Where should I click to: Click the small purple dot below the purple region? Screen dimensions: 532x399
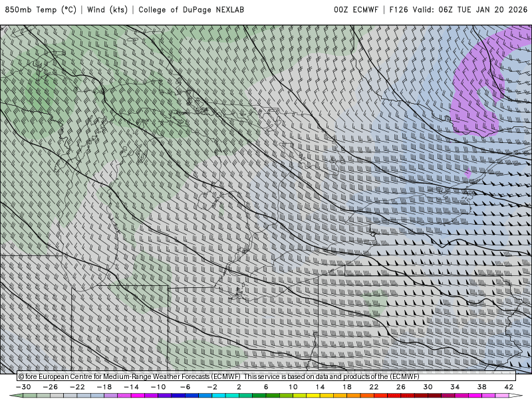(x=468, y=174)
